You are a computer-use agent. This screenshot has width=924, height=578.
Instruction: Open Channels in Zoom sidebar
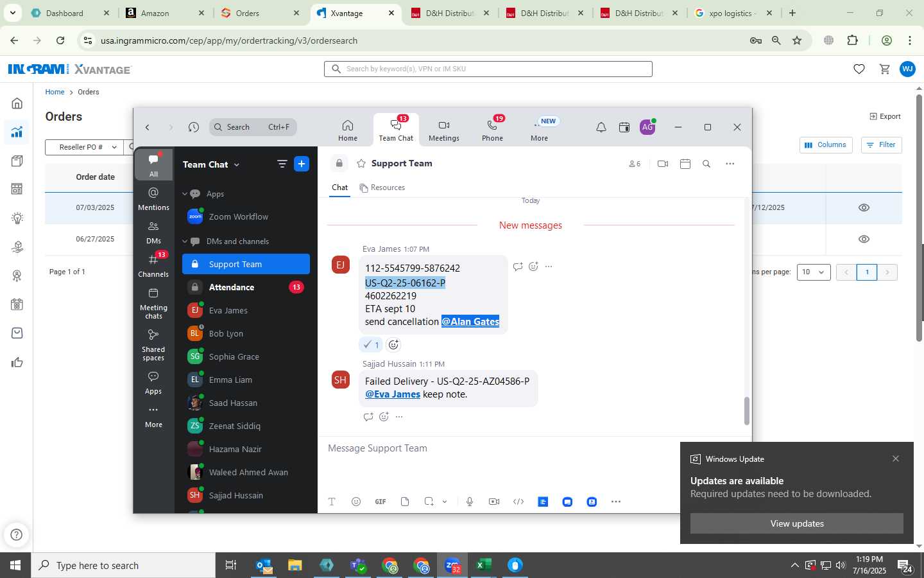tap(153, 266)
